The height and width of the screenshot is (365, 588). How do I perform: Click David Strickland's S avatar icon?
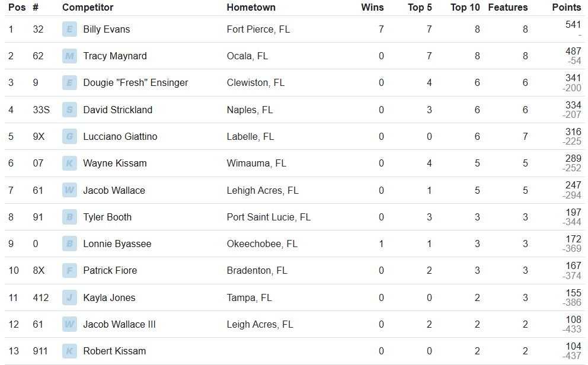coord(69,110)
